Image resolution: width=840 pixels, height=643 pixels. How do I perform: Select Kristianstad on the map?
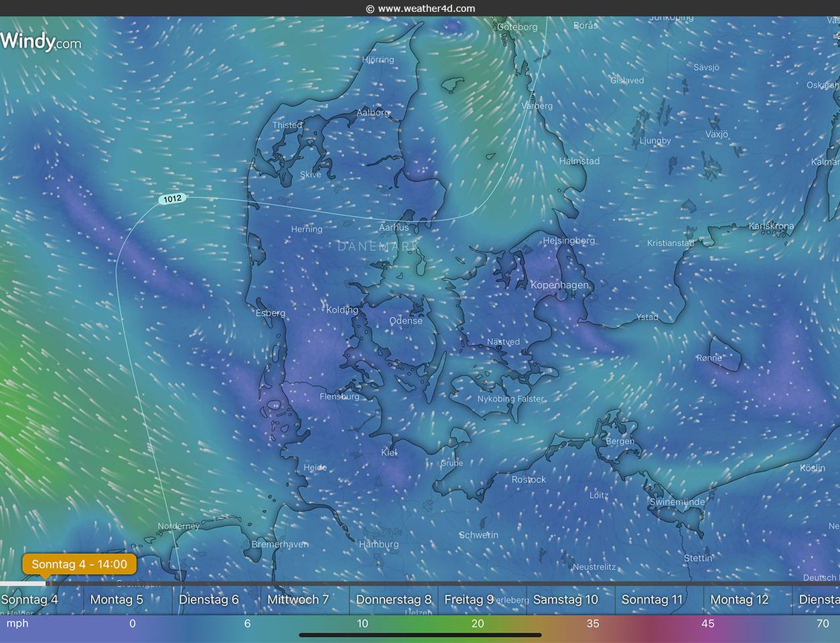point(671,242)
